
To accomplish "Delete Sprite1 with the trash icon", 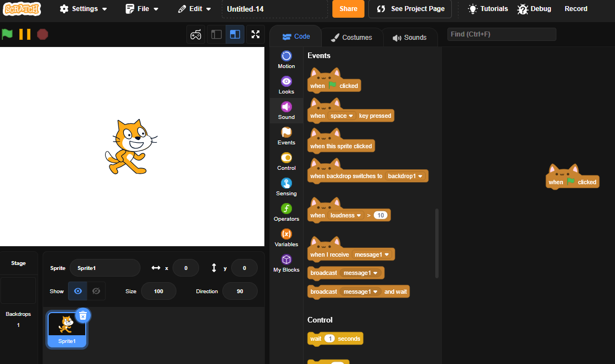I will pyautogui.click(x=83, y=315).
